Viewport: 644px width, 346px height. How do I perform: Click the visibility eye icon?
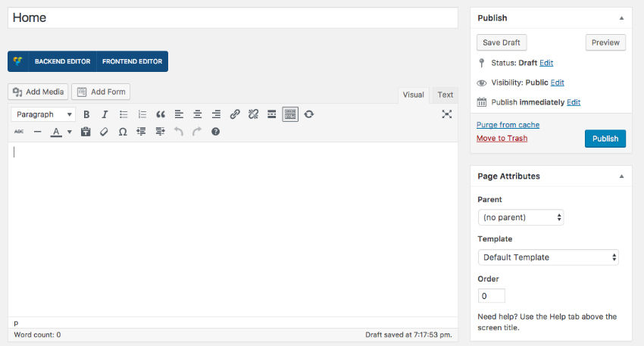coord(481,83)
